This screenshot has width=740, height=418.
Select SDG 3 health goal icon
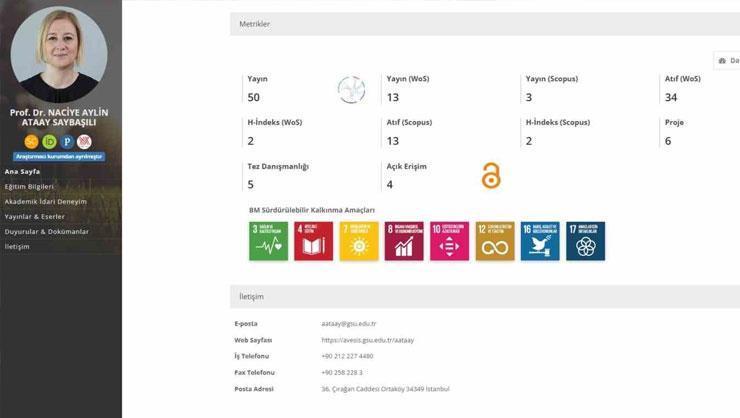268,241
